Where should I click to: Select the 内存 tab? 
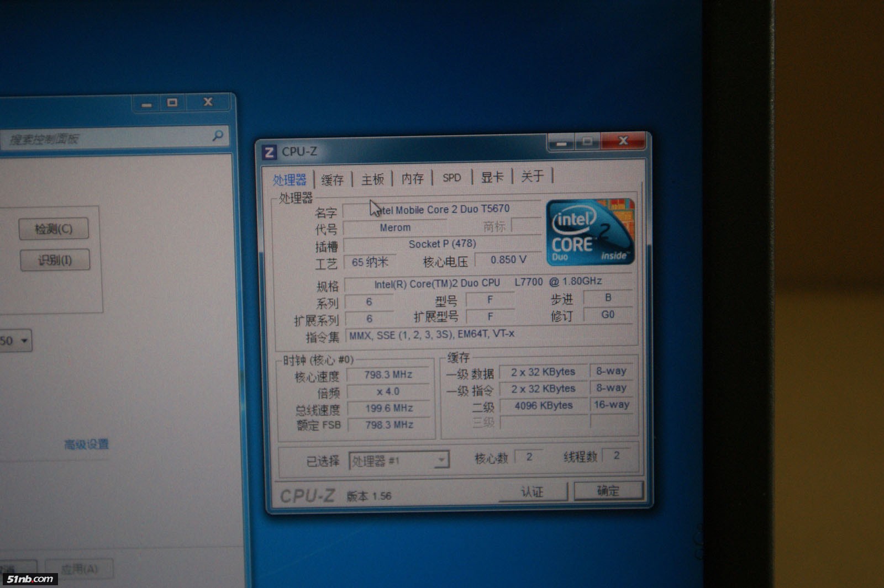coord(412,178)
